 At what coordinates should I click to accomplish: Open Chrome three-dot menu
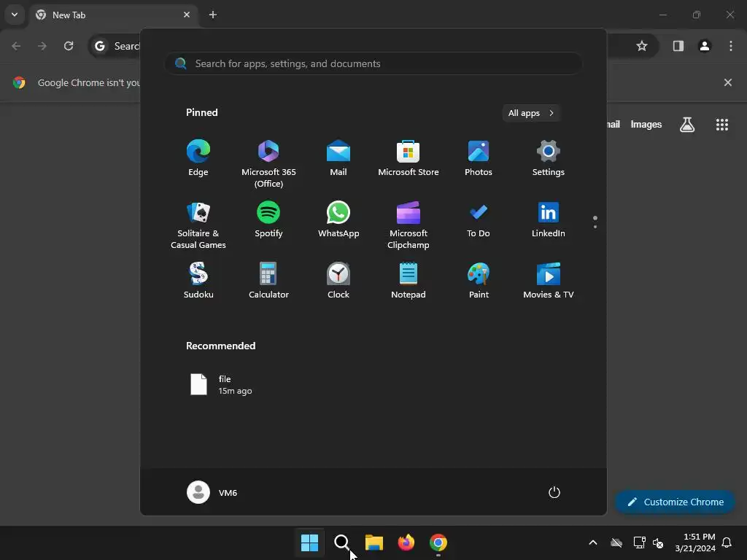pos(730,46)
